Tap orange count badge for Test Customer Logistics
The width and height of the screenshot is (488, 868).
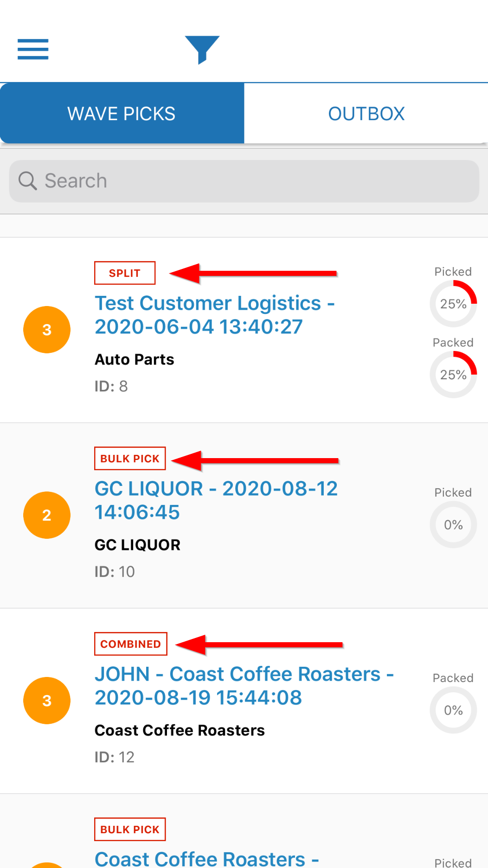coord(47,330)
